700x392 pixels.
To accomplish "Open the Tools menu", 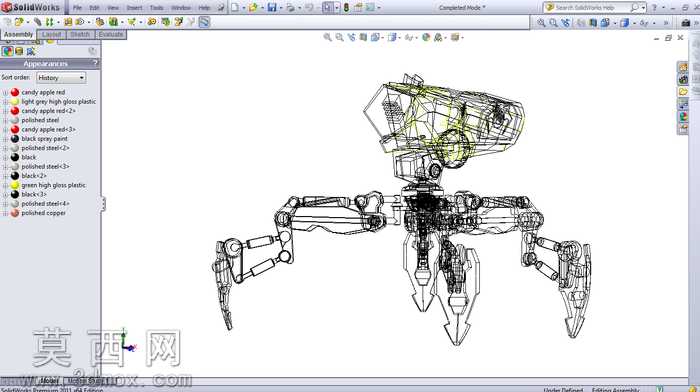I will coord(156,8).
